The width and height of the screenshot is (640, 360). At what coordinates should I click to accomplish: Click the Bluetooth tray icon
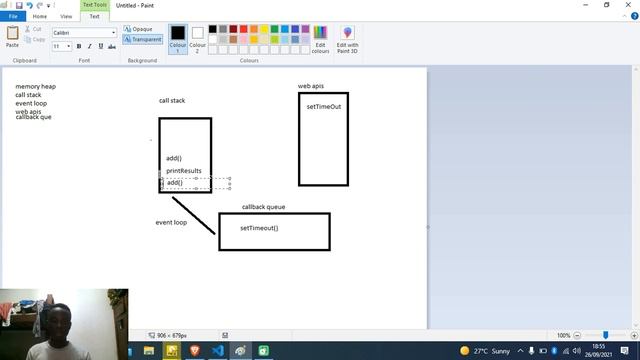click(x=554, y=351)
